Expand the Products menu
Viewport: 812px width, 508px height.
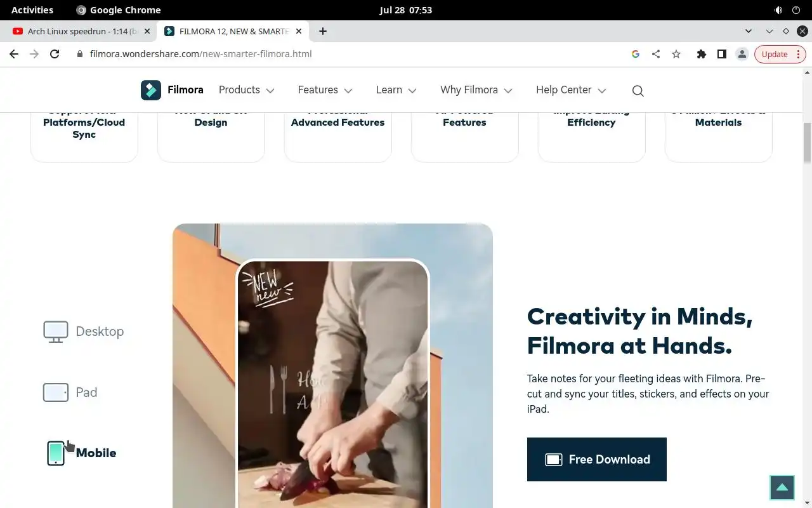tap(247, 90)
